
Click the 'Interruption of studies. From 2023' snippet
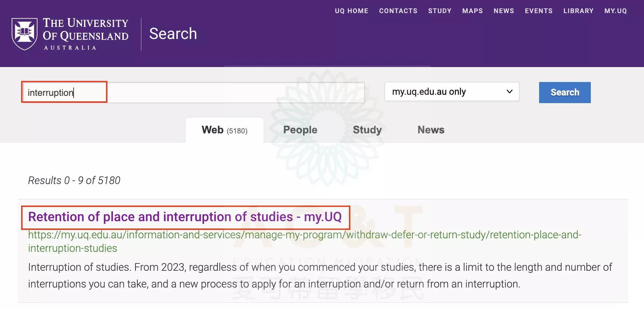point(320,275)
